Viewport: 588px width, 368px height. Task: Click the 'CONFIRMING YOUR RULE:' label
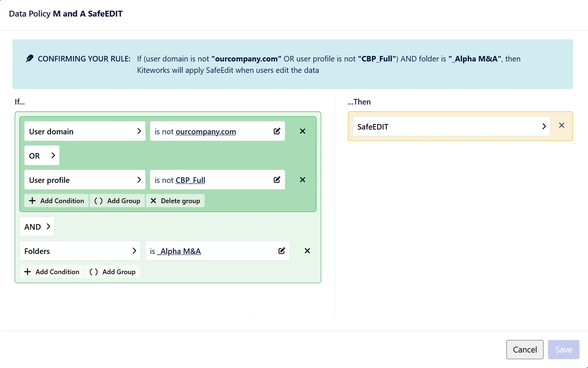(x=84, y=59)
